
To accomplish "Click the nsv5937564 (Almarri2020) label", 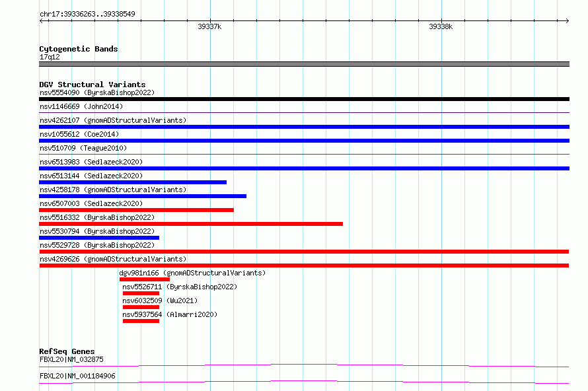I will [170, 314].
